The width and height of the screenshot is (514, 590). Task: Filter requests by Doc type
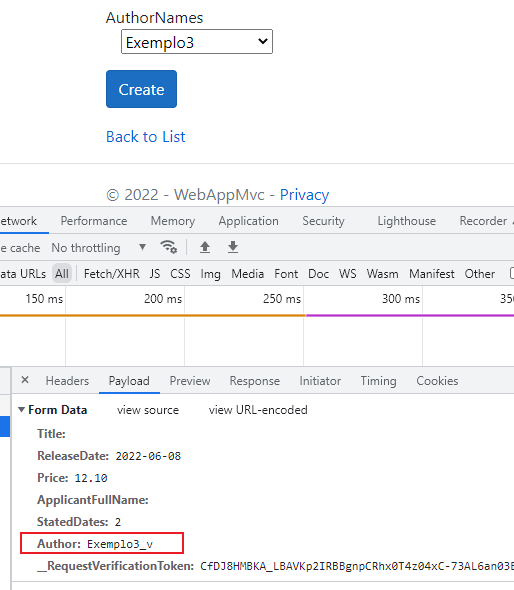[319, 274]
